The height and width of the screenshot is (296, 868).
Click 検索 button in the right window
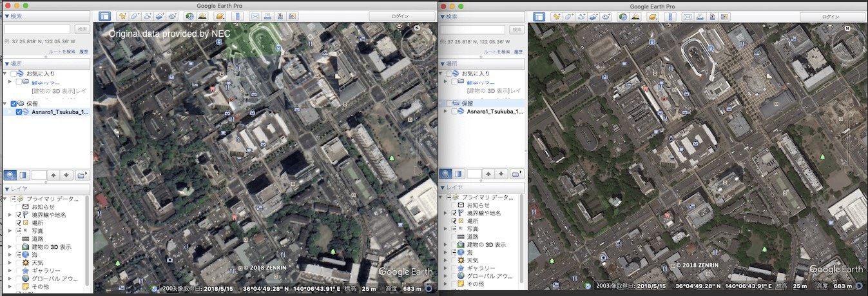(517, 29)
